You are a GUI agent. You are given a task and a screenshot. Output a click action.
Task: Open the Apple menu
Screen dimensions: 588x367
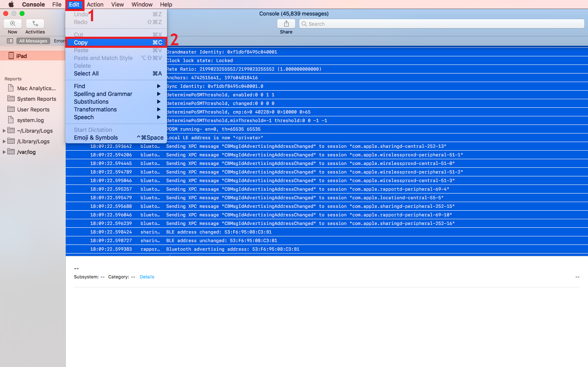(x=11, y=4)
